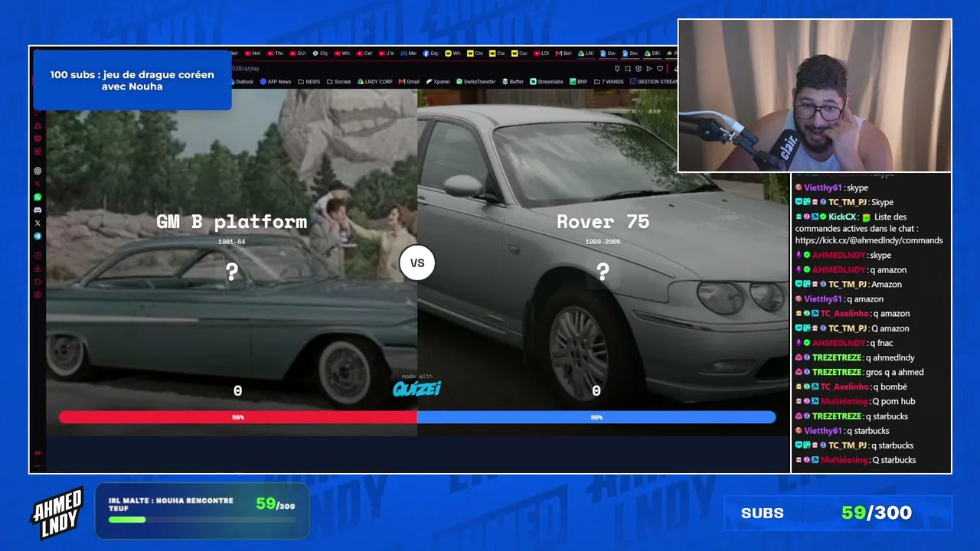Switch to the 'Cre' browser tab

pos(475,54)
